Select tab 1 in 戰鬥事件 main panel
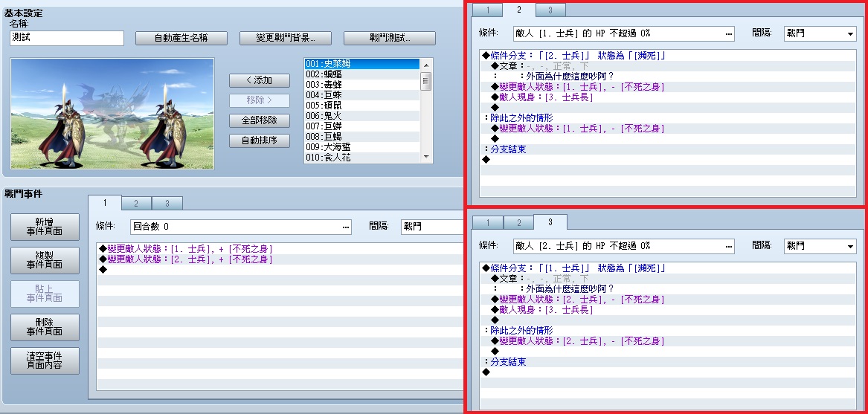This screenshot has height=414, width=868. point(105,203)
